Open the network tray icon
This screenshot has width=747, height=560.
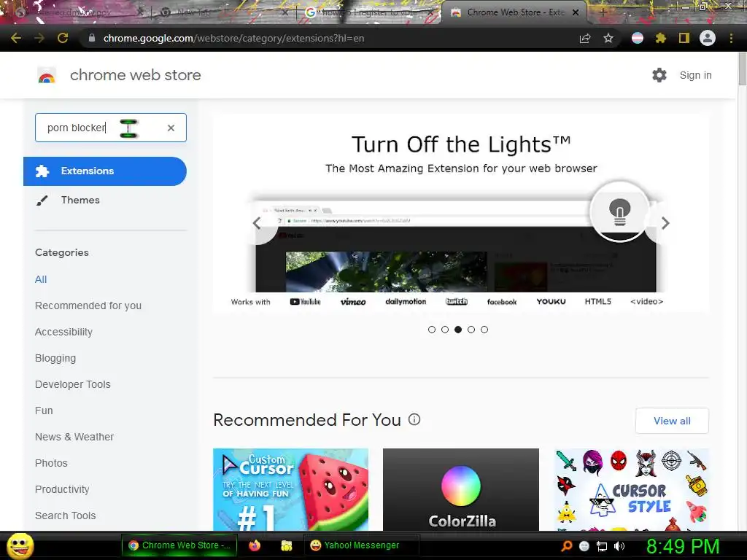[x=602, y=546]
